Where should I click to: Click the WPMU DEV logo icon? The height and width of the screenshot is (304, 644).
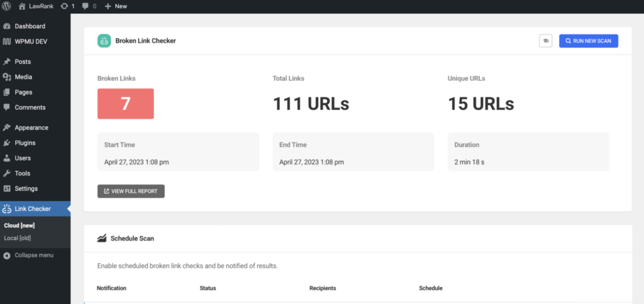[x=6, y=41]
